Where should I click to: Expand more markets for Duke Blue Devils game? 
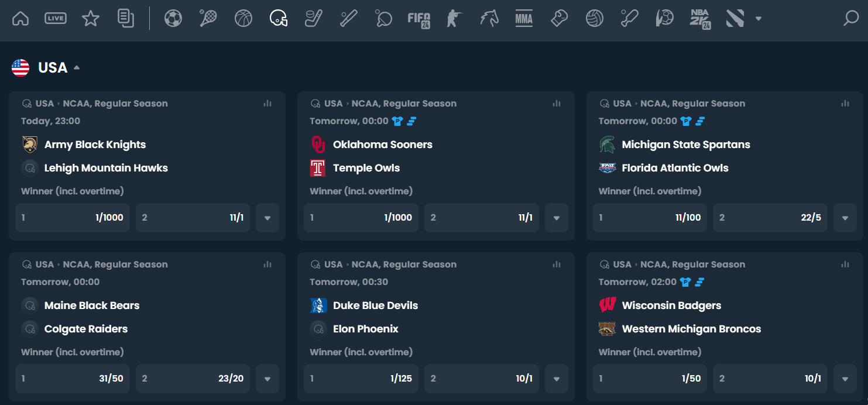pos(556,379)
